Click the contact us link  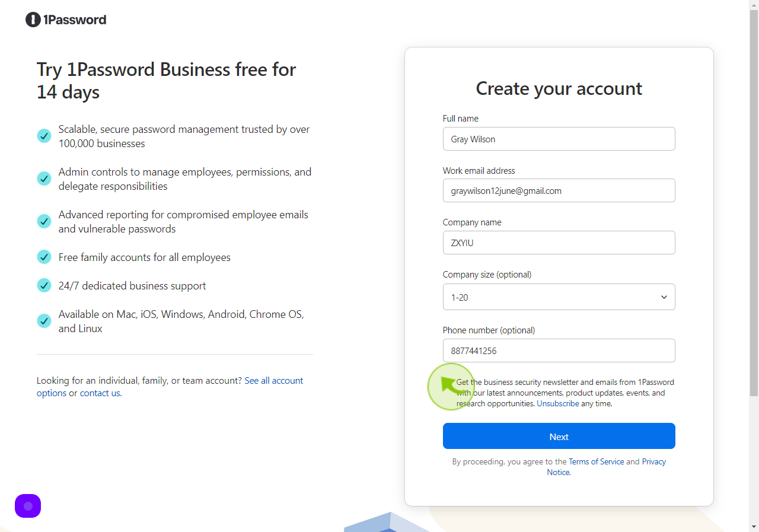pos(100,393)
